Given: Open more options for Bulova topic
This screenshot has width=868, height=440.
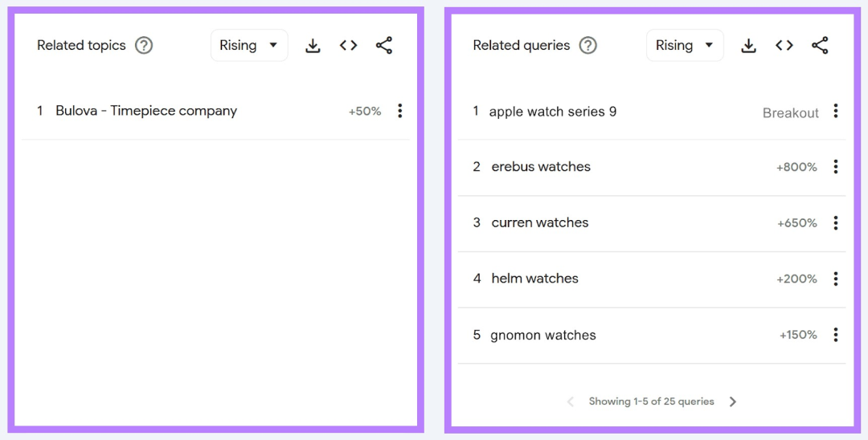Looking at the screenshot, I should 399,111.
